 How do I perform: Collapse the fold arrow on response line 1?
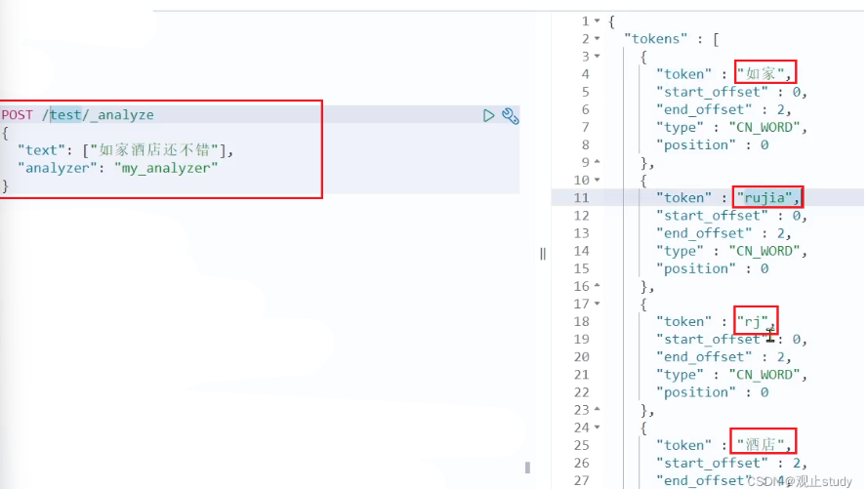pyautogui.click(x=598, y=21)
